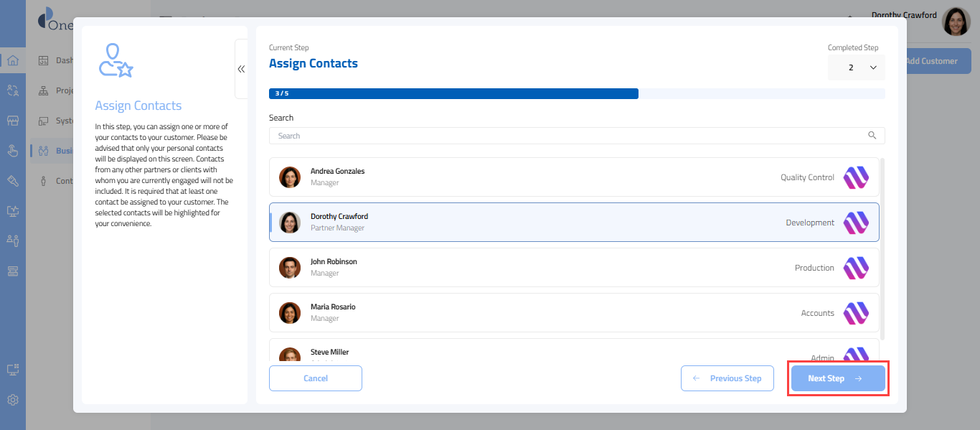Open the Completed Step dropdown
The height and width of the screenshot is (430, 980).
pos(856,67)
